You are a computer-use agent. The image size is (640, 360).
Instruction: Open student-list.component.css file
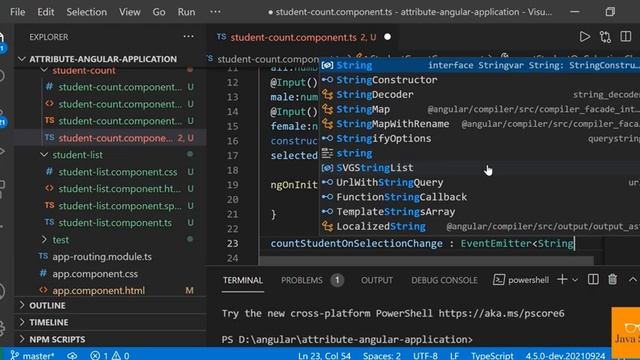[118, 172]
